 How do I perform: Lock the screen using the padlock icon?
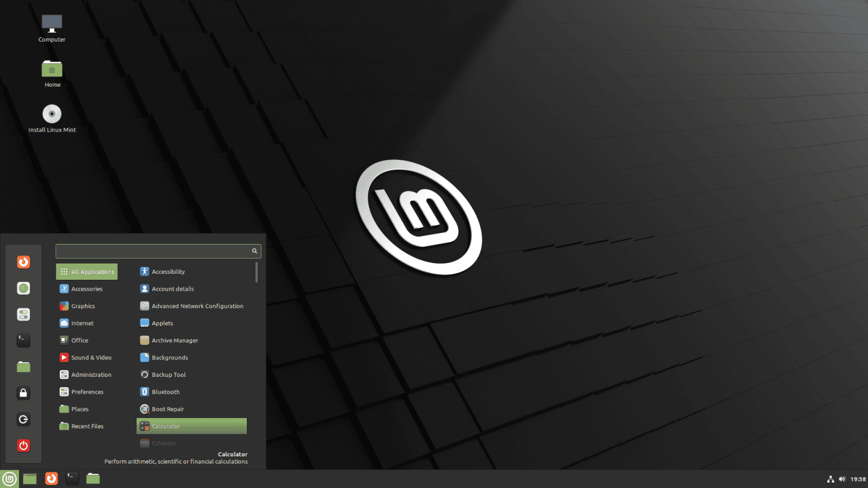[23, 393]
